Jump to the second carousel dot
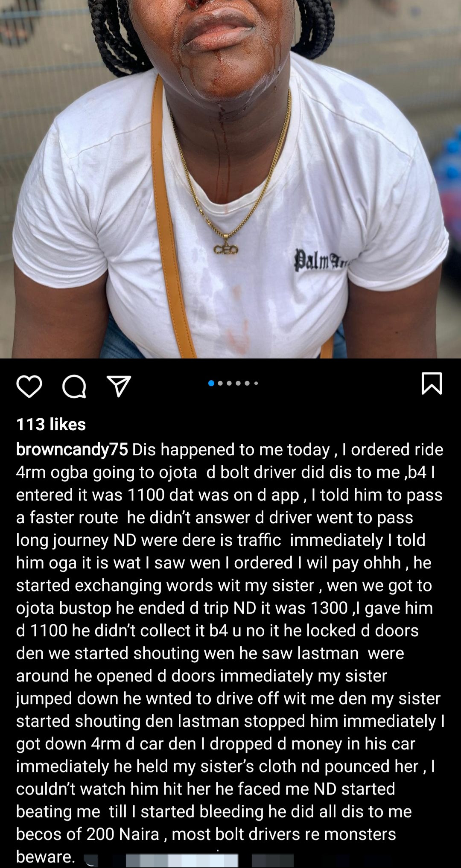The image size is (461, 868). tap(220, 383)
